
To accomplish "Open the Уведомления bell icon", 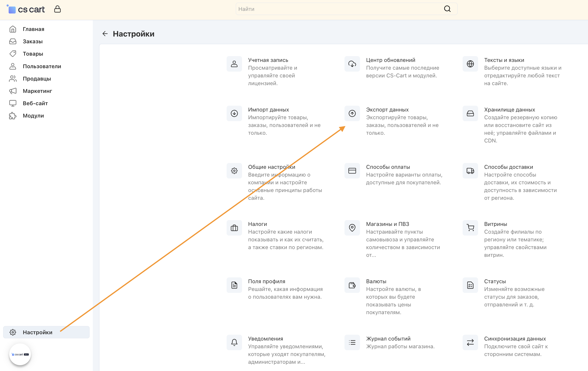I will tap(234, 342).
